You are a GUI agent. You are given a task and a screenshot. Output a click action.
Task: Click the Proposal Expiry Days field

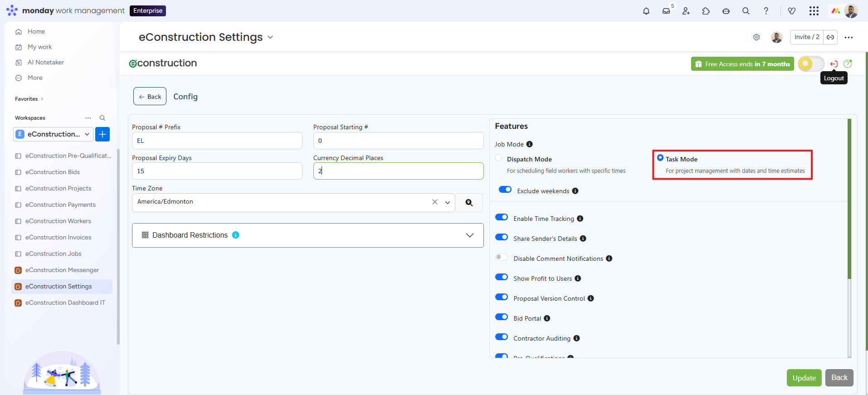(217, 171)
